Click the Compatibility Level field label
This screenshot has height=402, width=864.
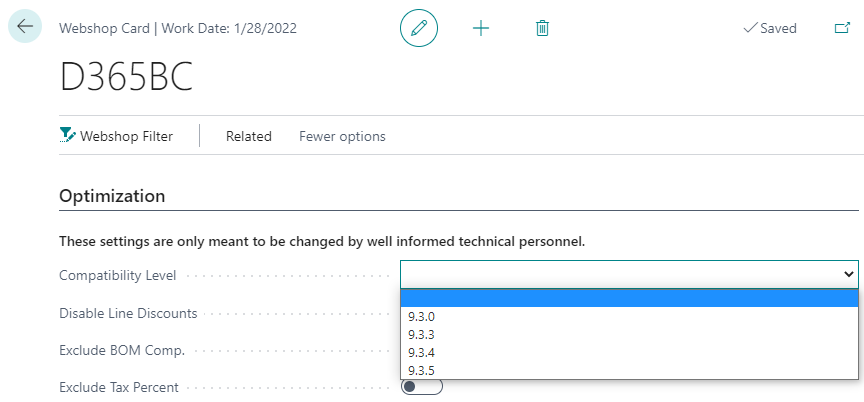point(117,275)
